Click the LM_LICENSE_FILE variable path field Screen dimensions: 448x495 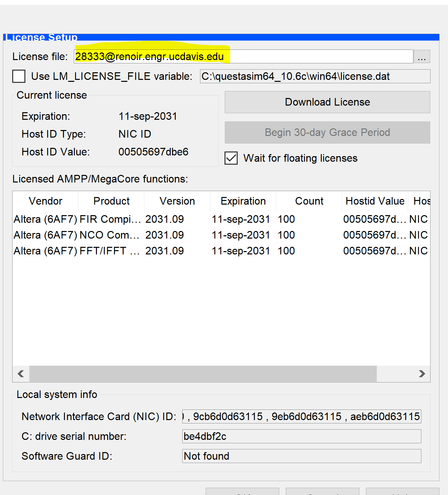314,76
